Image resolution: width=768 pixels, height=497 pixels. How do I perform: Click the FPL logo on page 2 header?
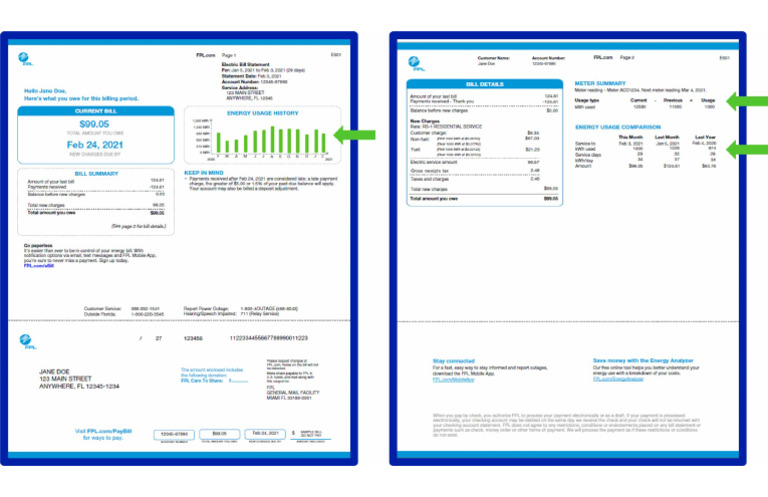pos(415,64)
